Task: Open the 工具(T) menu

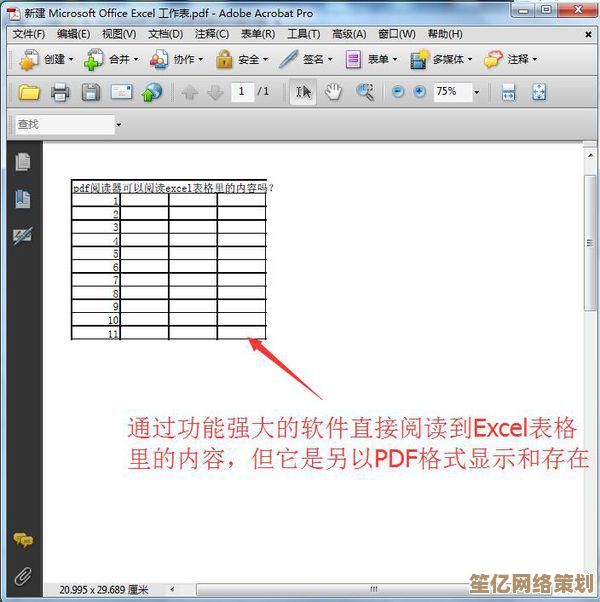Action: click(304, 34)
